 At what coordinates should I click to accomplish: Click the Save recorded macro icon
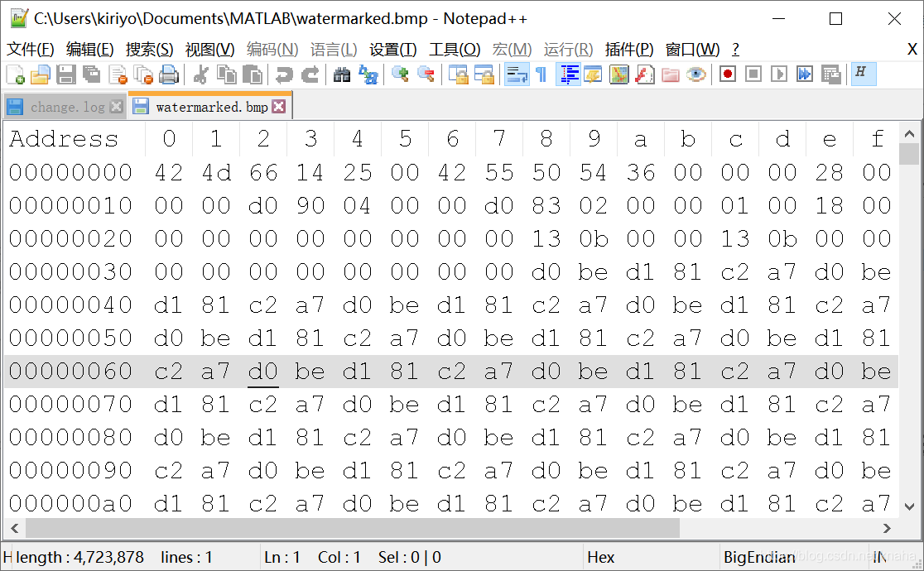click(x=831, y=74)
